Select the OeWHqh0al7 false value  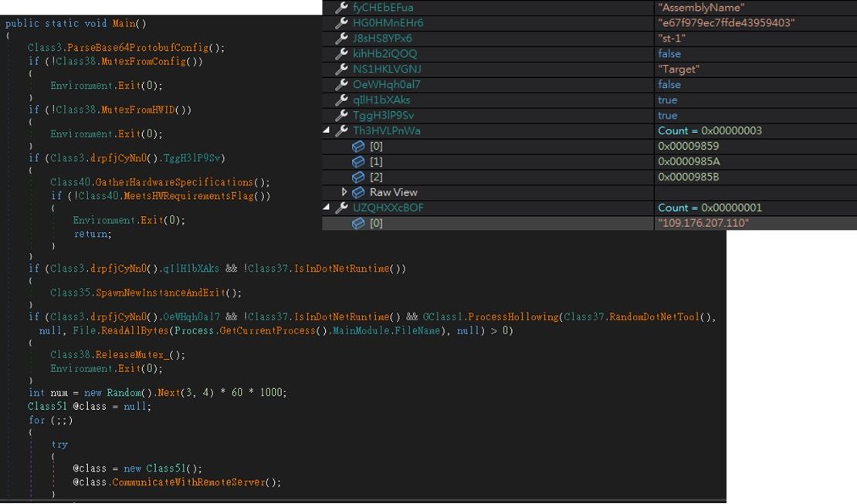pyautogui.click(x=669, y=85)
